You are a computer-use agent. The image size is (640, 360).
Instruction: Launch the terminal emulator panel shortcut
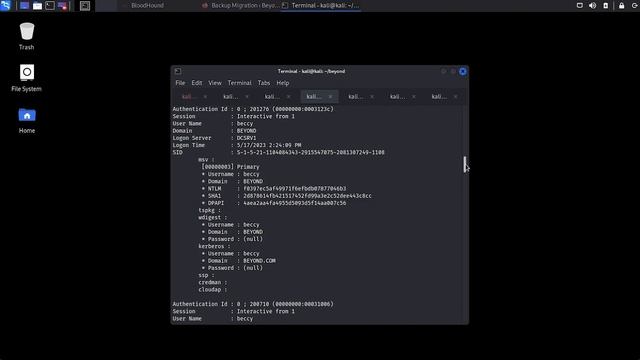click(x=50, y=6)
